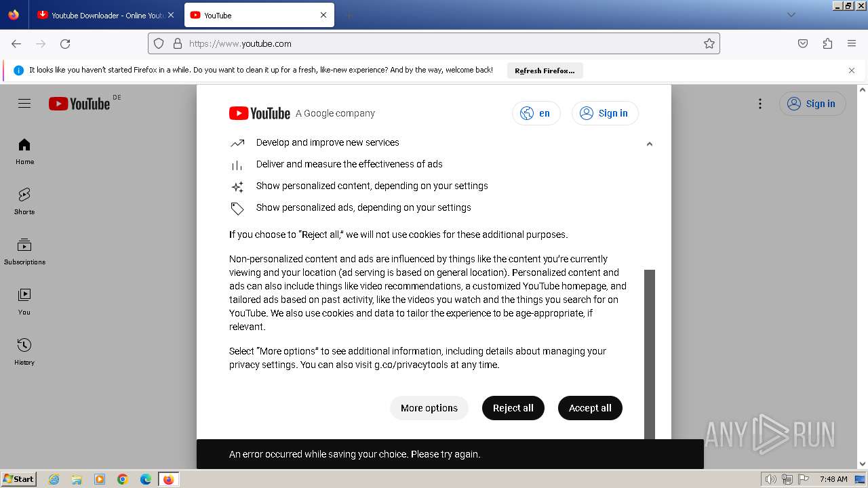Close the YouTube tab
This screenshot has height=488, width=868.
tap(323, 15)
